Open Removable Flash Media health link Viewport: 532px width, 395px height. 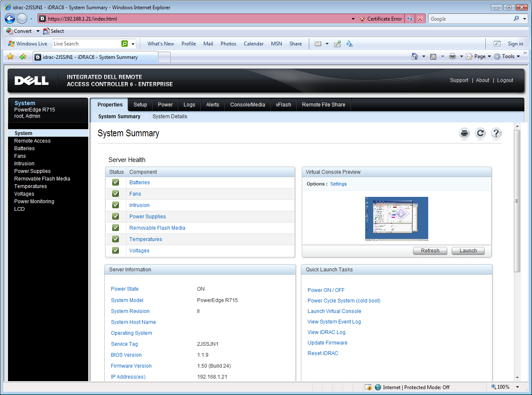click(157, 228)
